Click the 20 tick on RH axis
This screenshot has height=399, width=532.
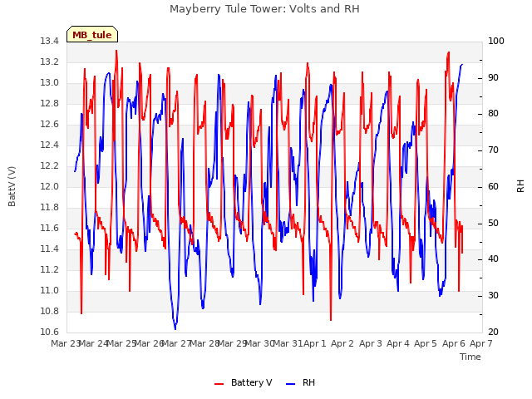493,332
